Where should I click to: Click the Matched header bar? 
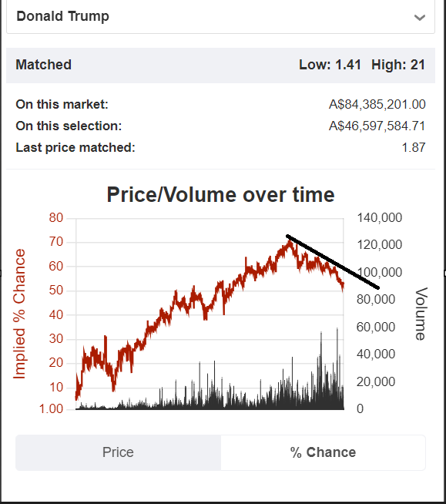[220, 66]
